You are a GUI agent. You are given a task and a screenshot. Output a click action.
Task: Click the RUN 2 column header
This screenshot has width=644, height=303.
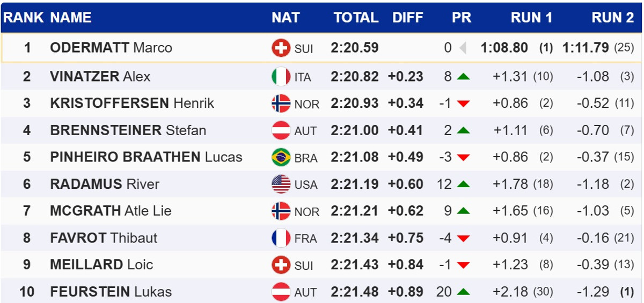coord(612,18)
